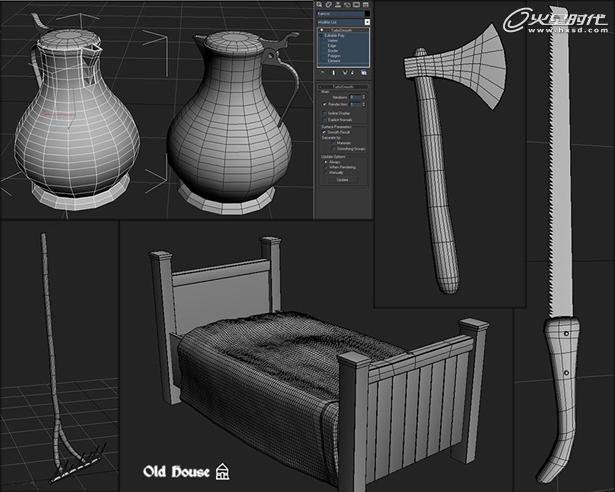Open the Modify tab in command panel
615x492 pixels.
click(x=329, y=5)
